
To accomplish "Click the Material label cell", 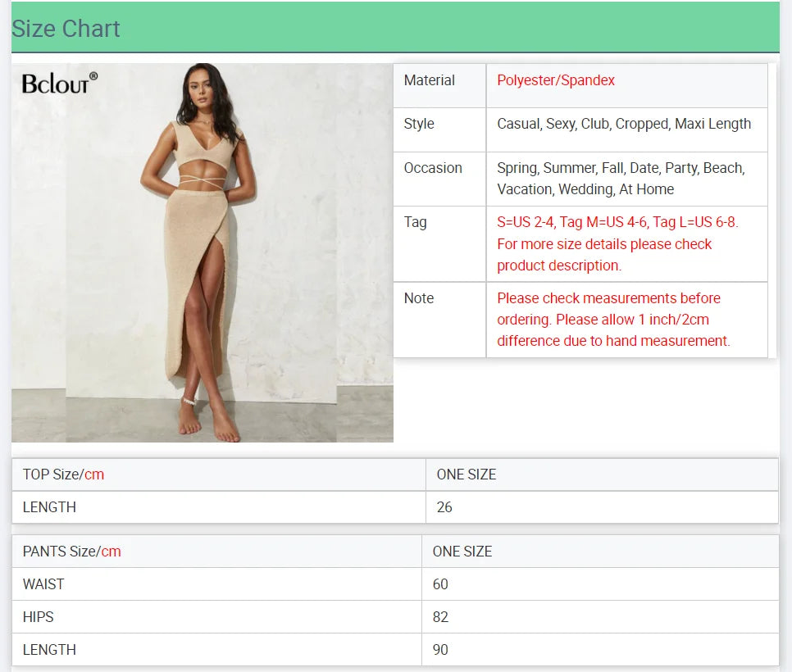I will pyautogui.click(x=439, y=85).
